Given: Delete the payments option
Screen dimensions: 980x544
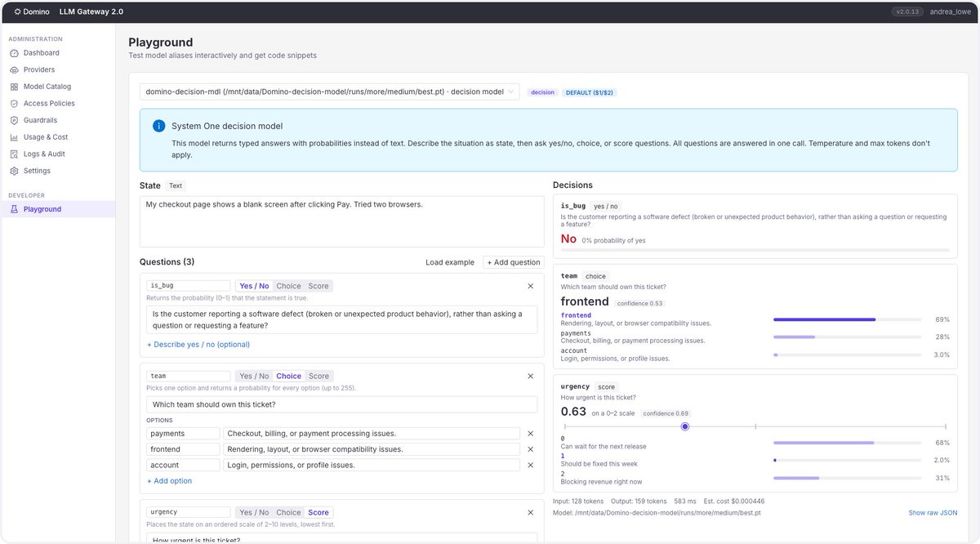Looking at the screenshot, I should point(530,434).
